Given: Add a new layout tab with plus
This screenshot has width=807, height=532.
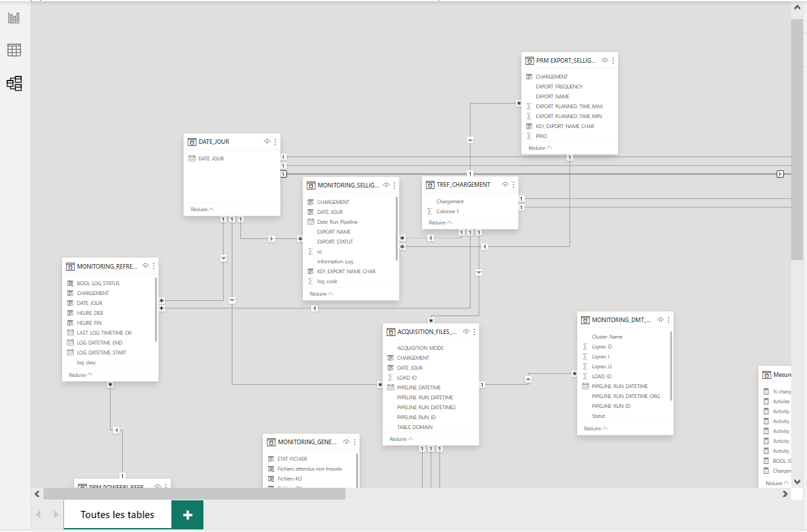Looking at the screenshot, I should click(188, 515).
